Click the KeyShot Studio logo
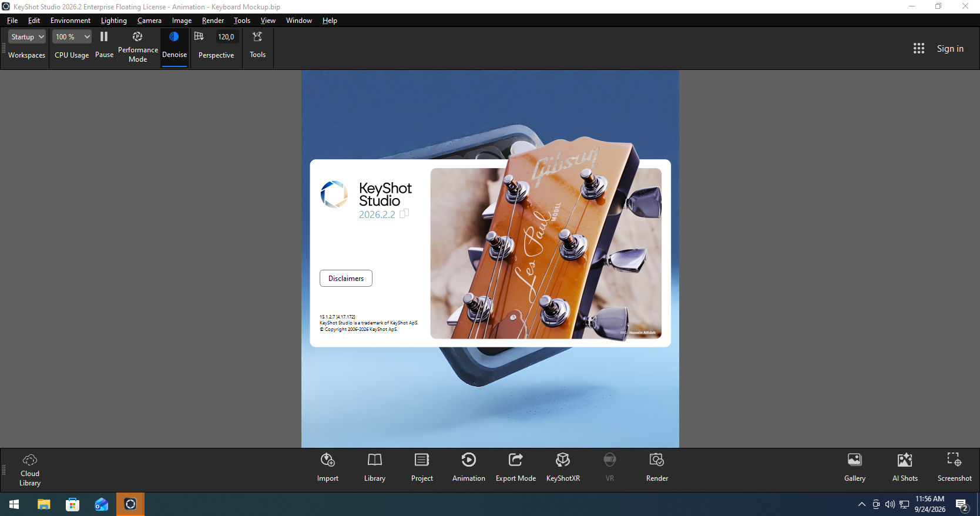This screenshot has width=980, height=516. [334, 195]
